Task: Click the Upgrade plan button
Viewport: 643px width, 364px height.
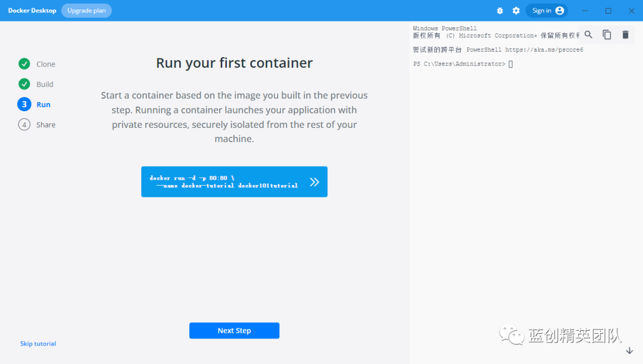Action: 86,11
